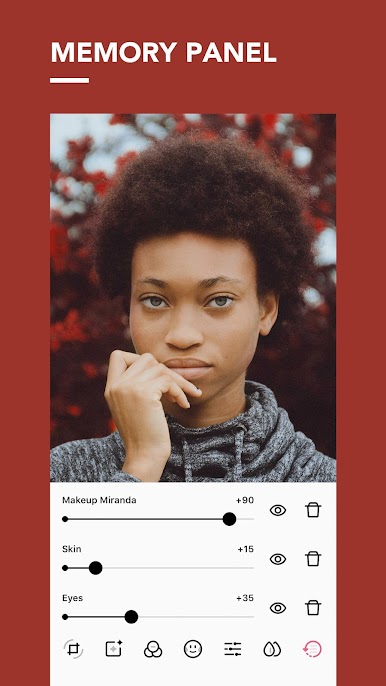
Task: Delete the Eyes edit with trash icon
Action: (313, 608)
